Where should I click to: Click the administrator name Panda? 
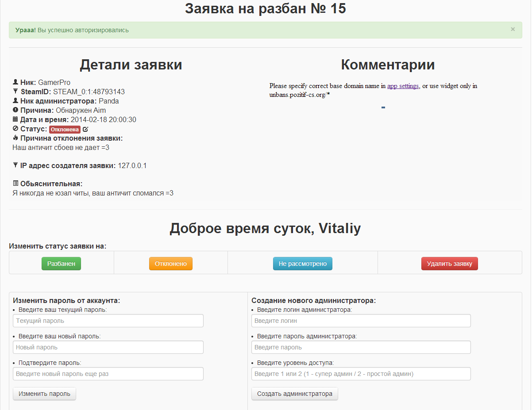(109, 101)
